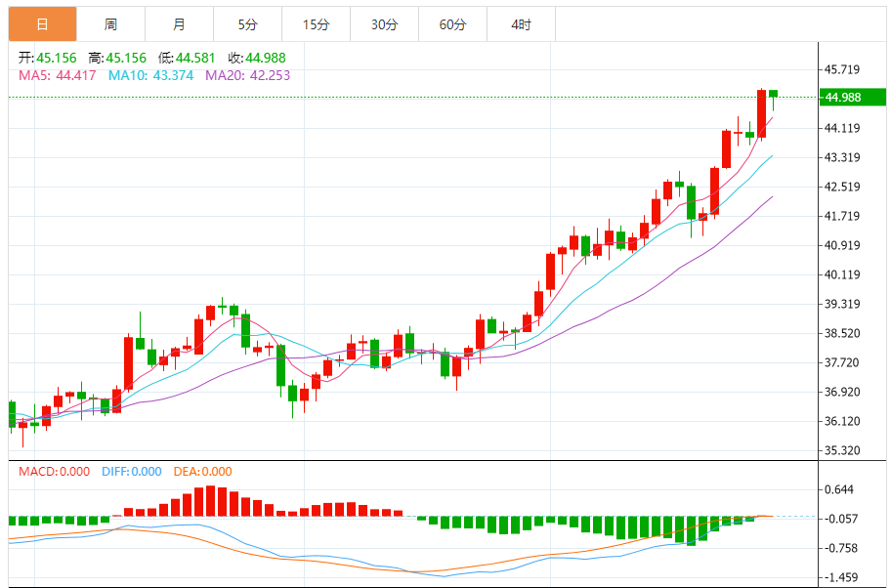Click the DIFF:0.000 label

pyautogui.click(x=132, y=472)
